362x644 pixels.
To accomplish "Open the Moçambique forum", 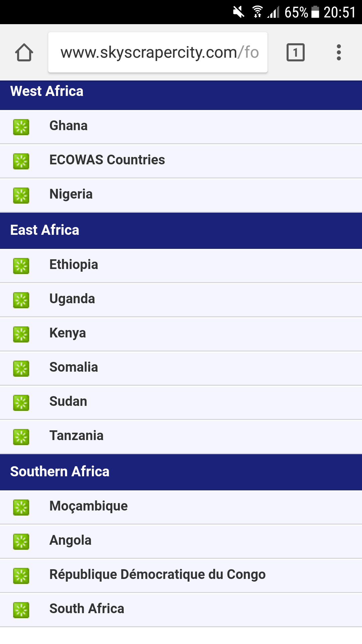I will pos(88,506).
